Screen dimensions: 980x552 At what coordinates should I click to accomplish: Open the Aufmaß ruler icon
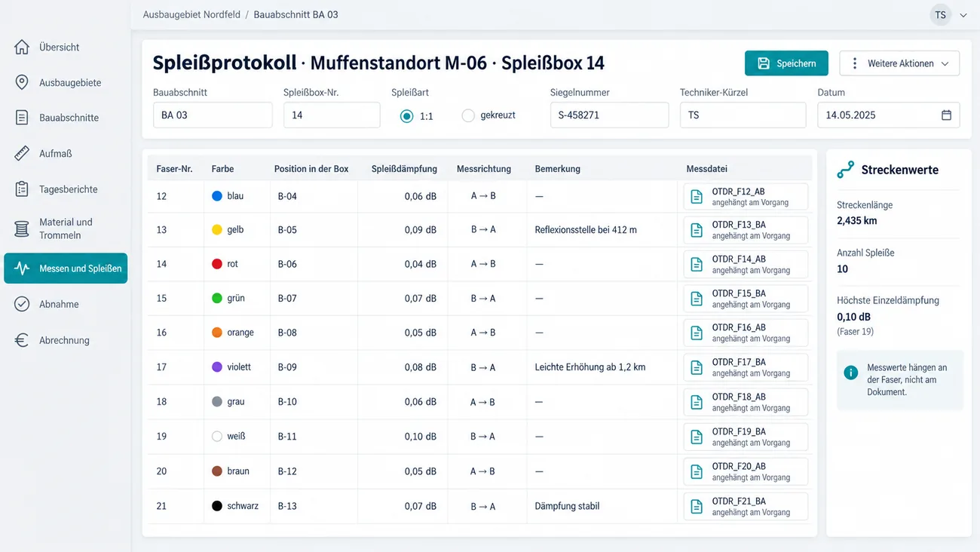click(22, 153)
